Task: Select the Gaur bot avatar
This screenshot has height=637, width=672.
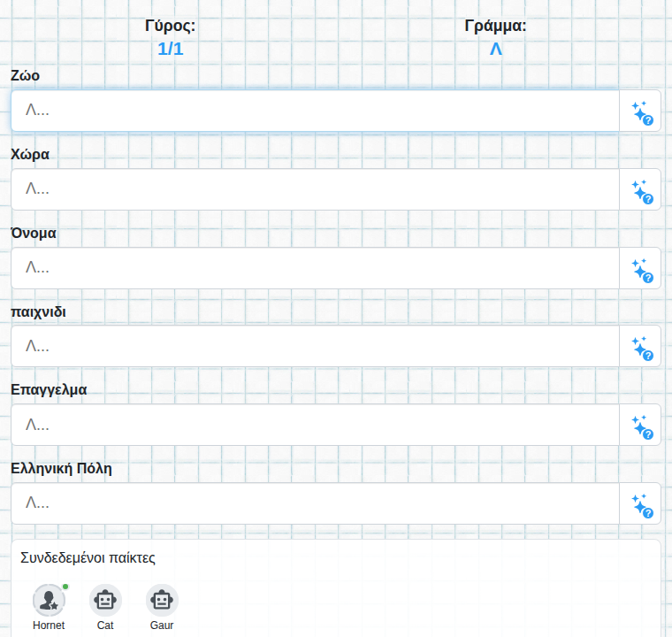Action: coord(162,600)
